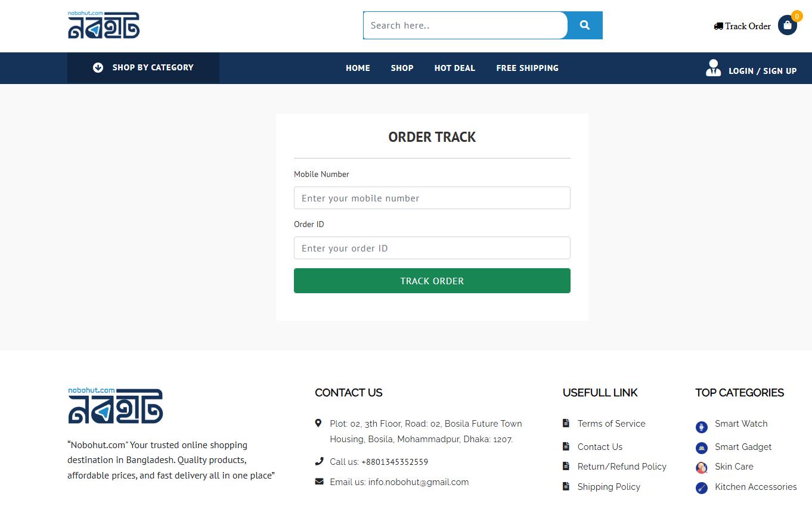The height and width of the screenshot is (528, 812).
Task: Focus the Mobile Number input field
Action: click(432, 198)
